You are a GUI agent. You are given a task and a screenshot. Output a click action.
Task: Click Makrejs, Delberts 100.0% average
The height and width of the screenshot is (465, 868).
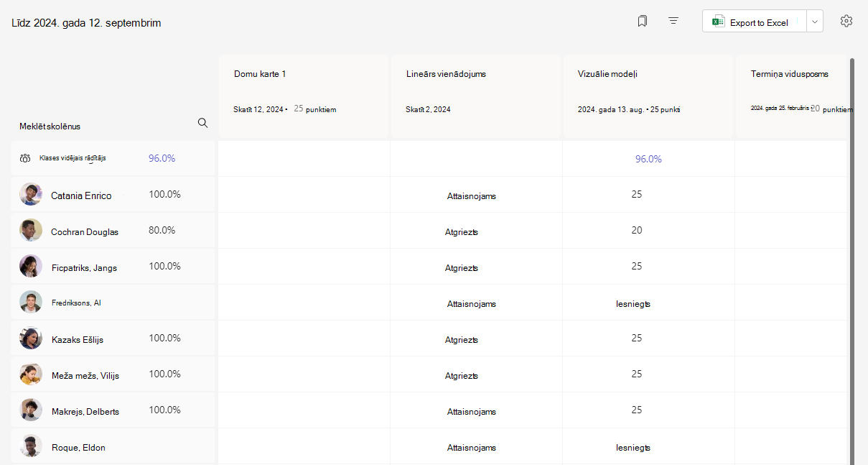(x=164, y=410)
